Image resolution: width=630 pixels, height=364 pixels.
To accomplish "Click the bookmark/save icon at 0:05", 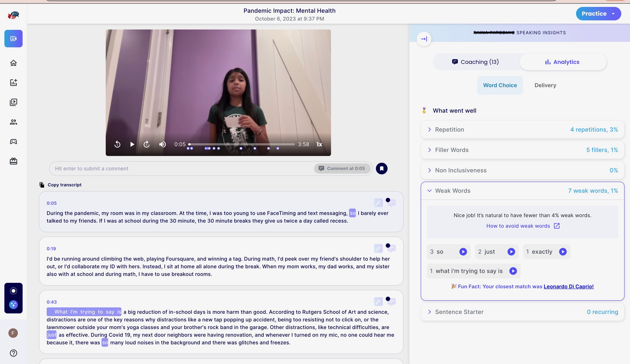I will 381,168.
